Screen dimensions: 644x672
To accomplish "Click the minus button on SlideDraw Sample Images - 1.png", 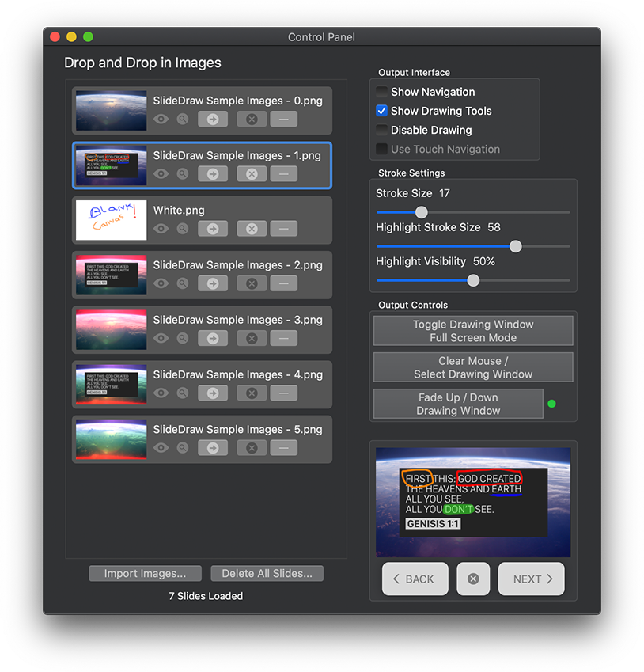I will tap(284, 174).
